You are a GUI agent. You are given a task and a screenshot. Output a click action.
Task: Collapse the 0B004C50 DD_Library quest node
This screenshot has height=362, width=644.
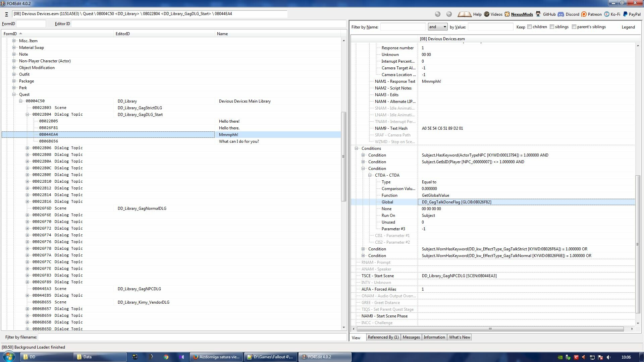click(x=21, y=101)
